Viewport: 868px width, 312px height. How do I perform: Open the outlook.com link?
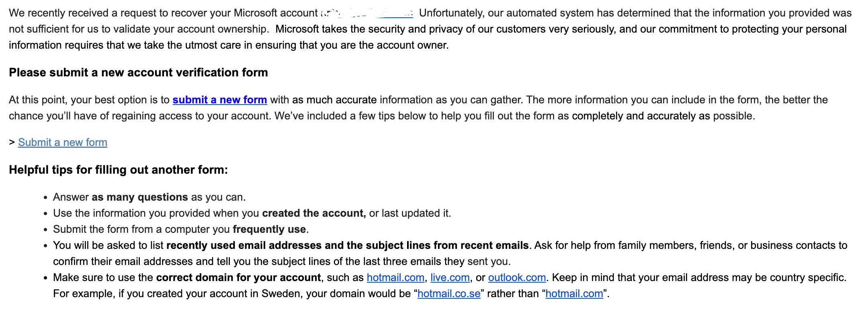(x=517, y=277)
